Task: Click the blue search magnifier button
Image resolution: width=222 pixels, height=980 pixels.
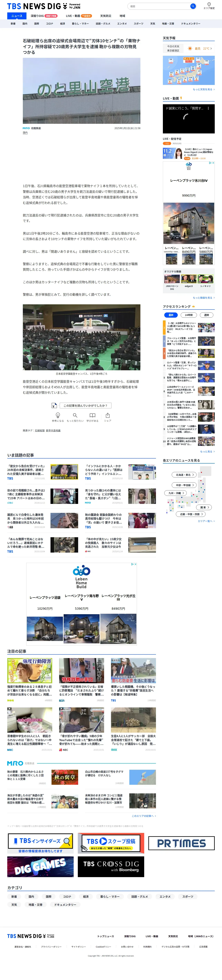Action: [193, 6]
